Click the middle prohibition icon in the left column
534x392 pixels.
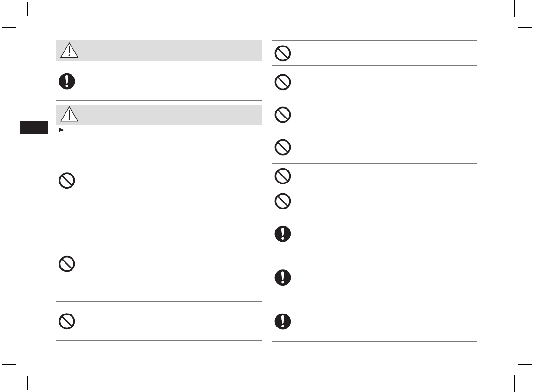(67, 264)
